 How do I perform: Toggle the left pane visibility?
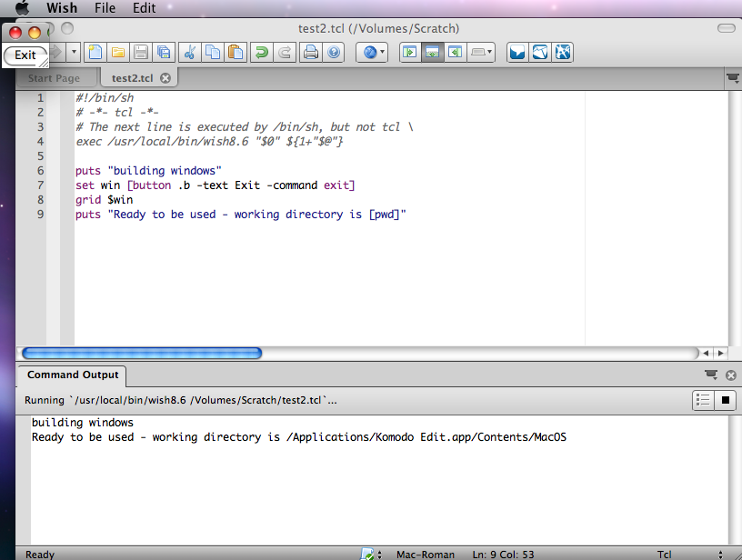pos(409,53)
